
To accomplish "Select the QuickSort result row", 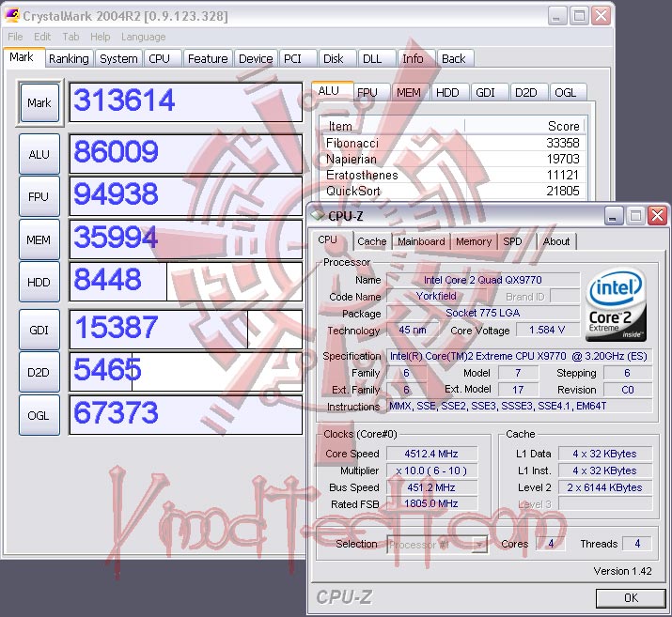I will pos(453,191).
